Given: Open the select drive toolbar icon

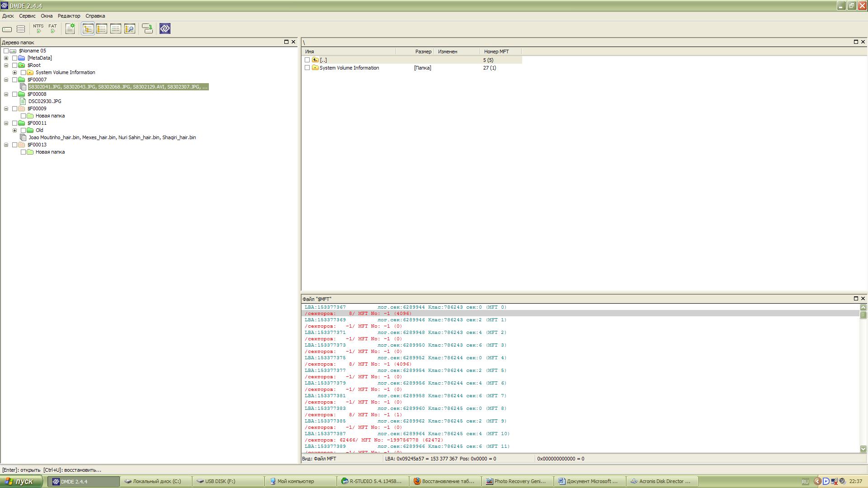Looking at the screenshot, I should point(7,29).
